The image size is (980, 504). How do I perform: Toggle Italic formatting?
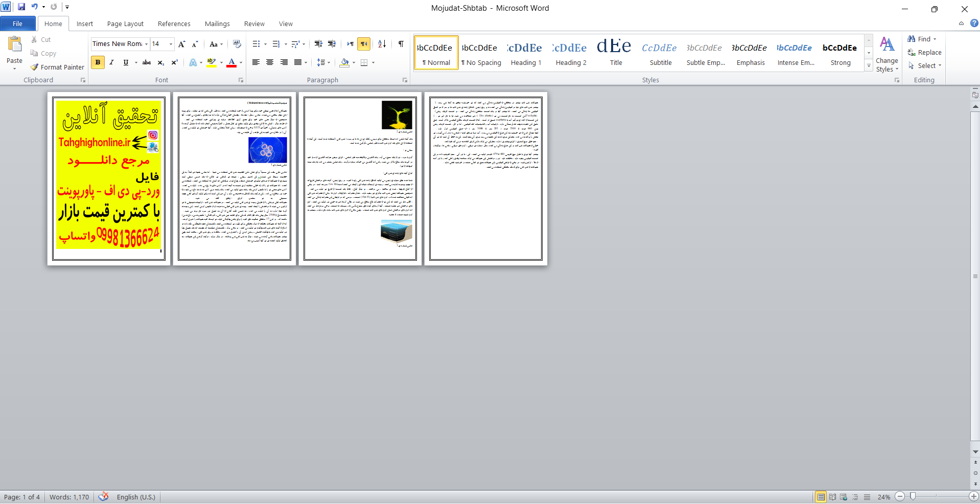[x=111, y=62]
